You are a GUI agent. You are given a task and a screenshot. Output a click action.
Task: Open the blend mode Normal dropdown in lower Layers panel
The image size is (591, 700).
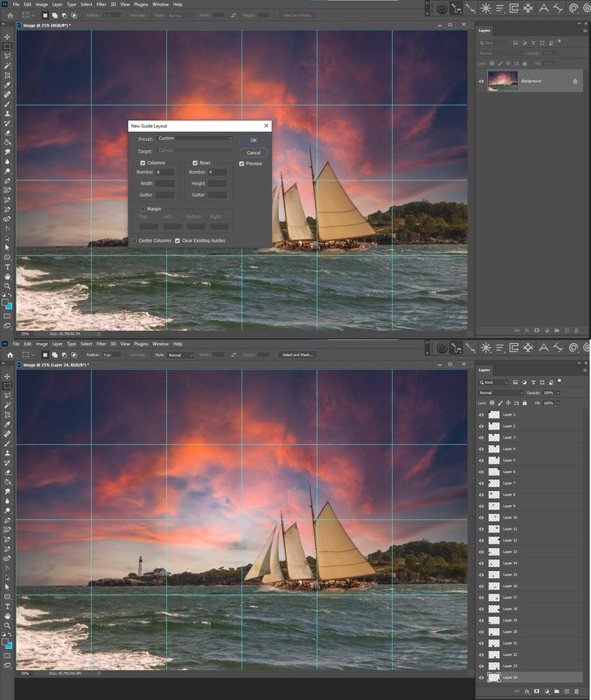pos(501,393)
